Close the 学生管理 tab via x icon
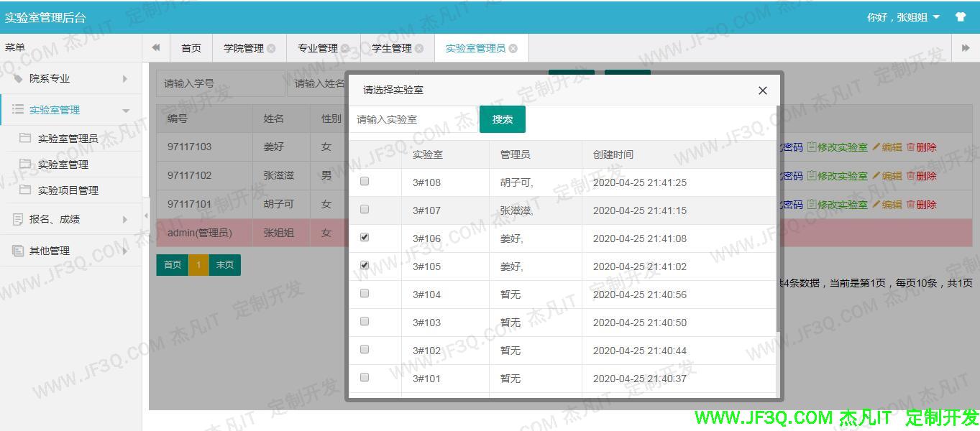 point(419,49)
